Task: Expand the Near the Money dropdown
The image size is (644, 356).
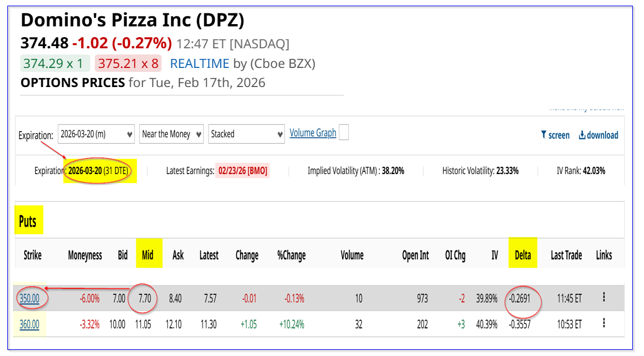Action: pos(171,134)
